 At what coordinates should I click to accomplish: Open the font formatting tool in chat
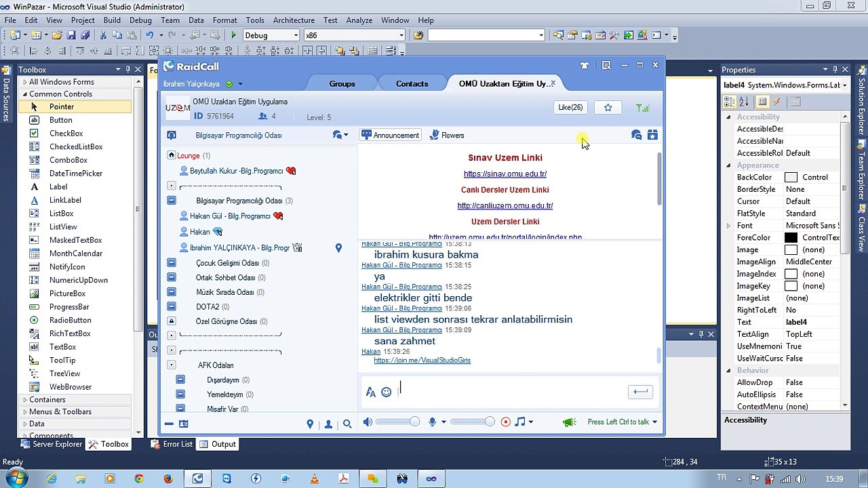(x=370, y=392)
